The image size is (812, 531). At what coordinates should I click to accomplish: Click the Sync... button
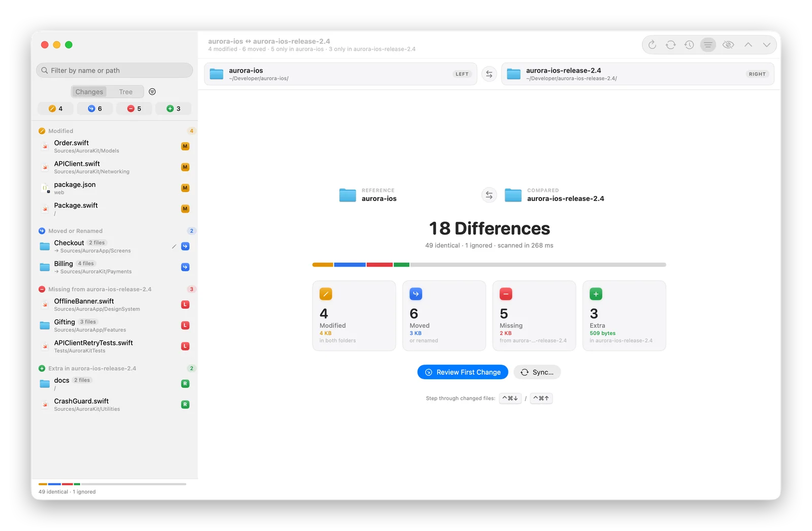coord(537,372)
